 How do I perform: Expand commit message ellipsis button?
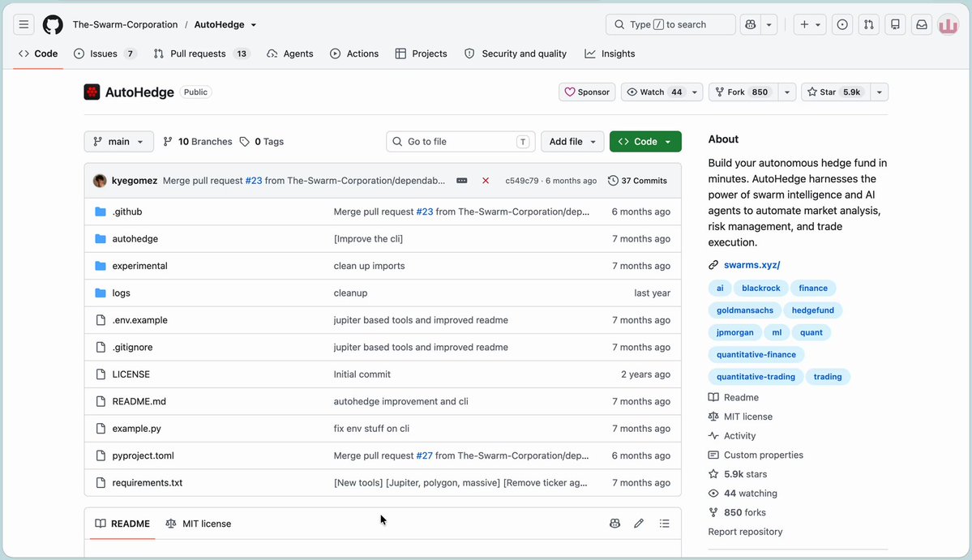point(462,181)
